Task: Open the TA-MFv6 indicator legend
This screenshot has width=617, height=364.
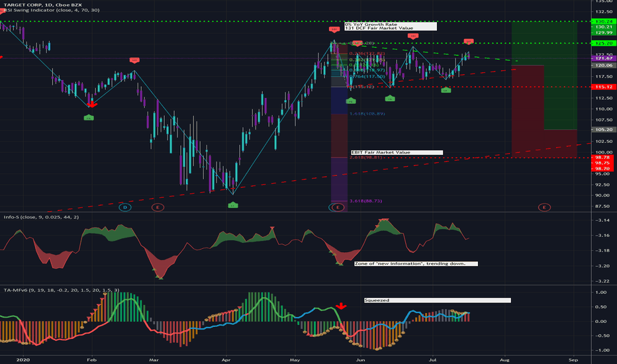Action: (62, 290)
